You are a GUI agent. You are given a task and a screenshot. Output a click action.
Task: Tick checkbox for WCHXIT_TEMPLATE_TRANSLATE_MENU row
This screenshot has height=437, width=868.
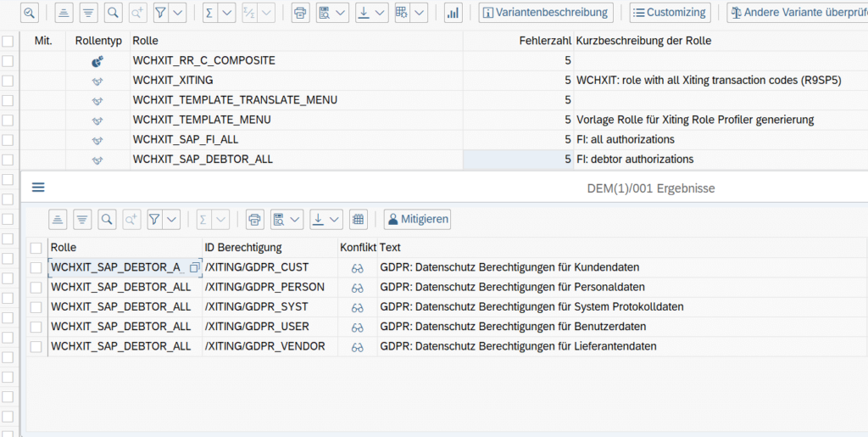click(x=8, y=101)
